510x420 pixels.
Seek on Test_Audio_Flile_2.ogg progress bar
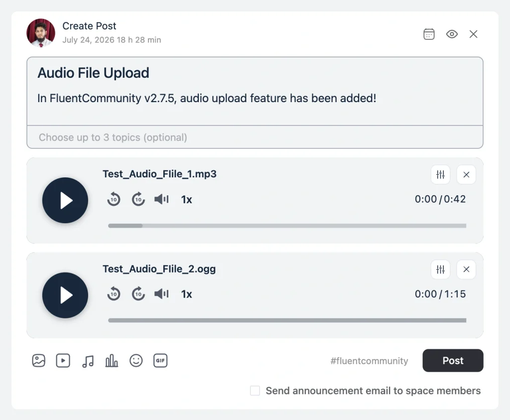click(287, 320)
